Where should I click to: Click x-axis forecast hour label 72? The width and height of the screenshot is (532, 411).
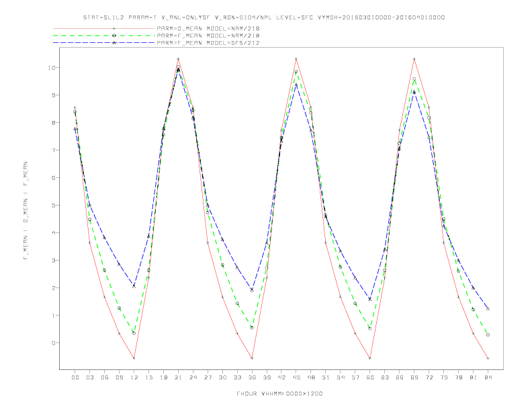point(429,377)
